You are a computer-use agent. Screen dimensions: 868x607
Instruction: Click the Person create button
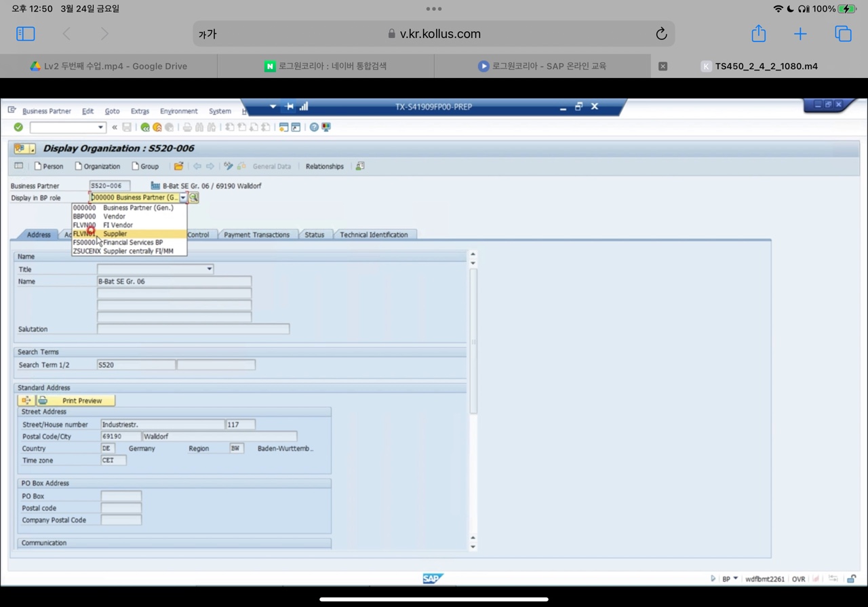click(48, 166)
